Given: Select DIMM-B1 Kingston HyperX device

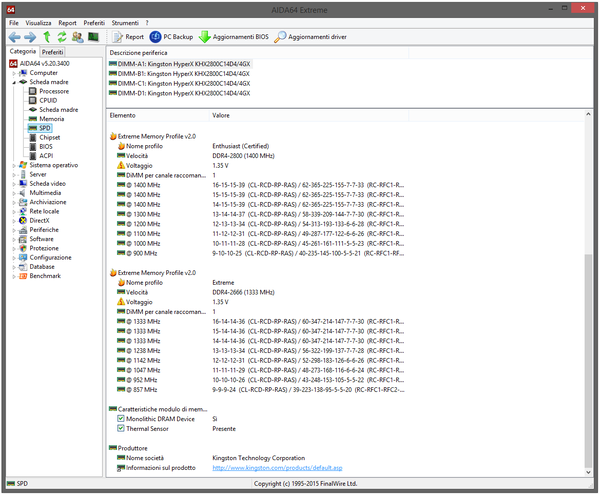Looking at the screenshot, I should pos(179,74).
